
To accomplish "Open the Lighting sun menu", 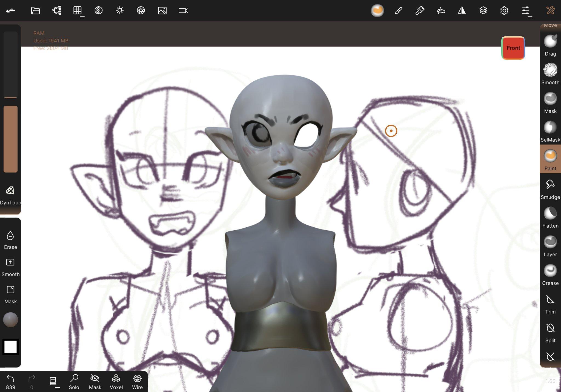I will [120, 10].
